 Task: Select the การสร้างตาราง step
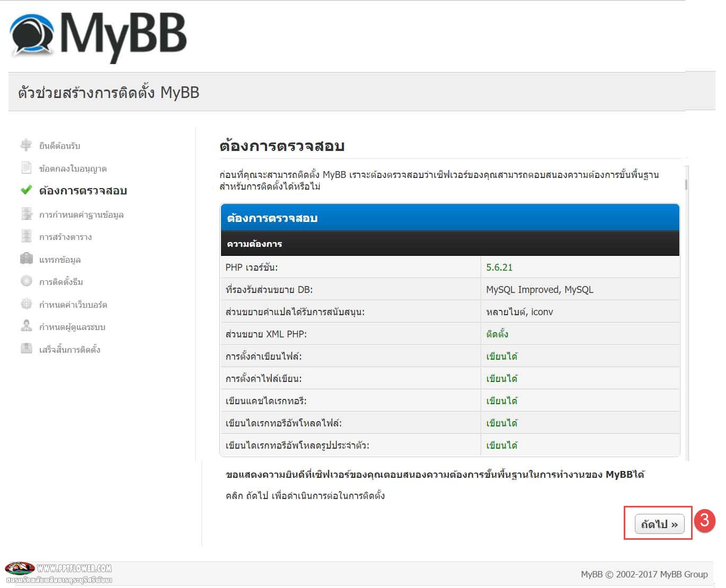click(x=66, y=237)
